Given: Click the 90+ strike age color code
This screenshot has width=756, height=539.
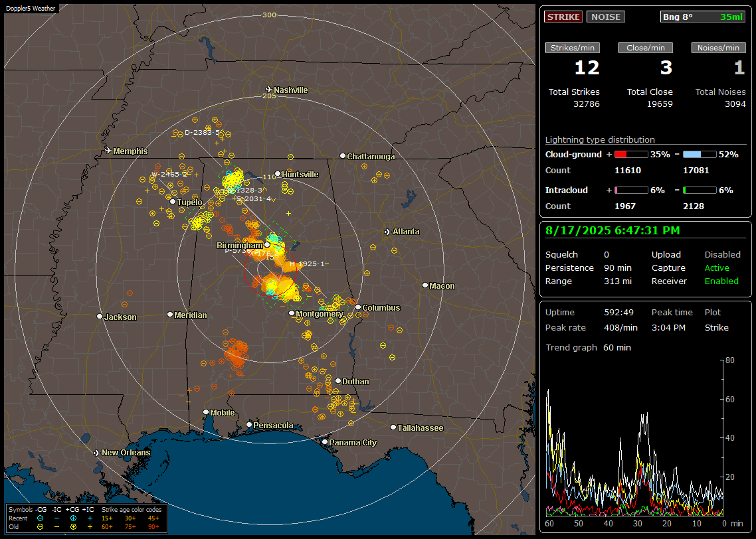Looking at the screenshot, I should click(x=153, y=527).
